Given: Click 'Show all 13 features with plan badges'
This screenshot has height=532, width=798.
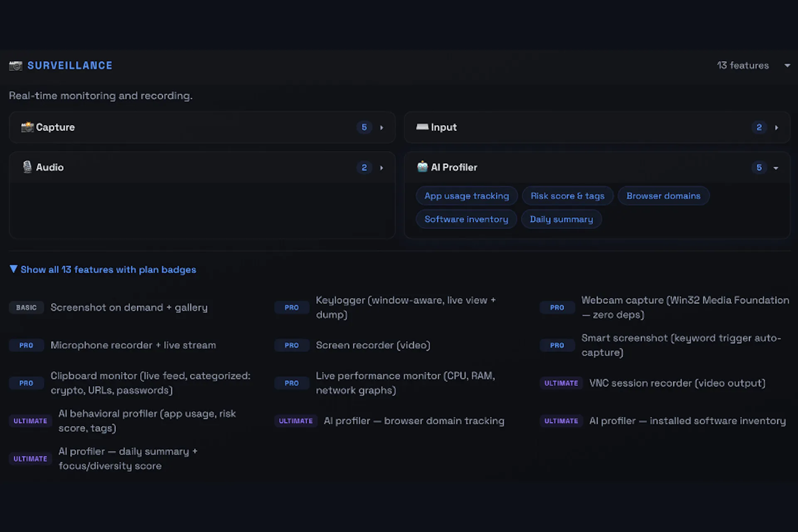Looking at the screenshot, I should 108,270.
